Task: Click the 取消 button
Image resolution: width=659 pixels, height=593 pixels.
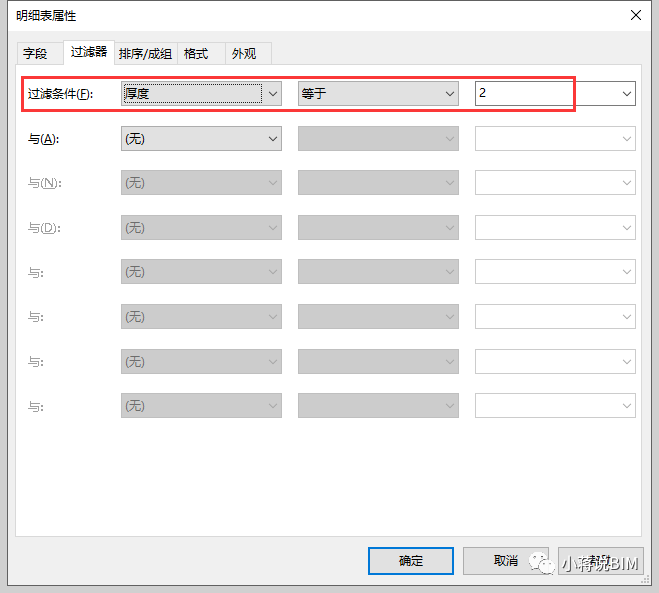Action: tap(506, 561)
